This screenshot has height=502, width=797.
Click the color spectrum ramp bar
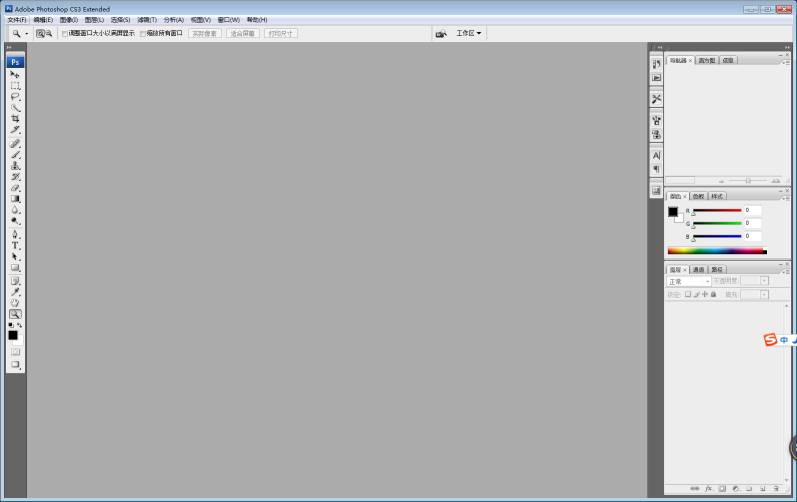(x=715, y=250)
